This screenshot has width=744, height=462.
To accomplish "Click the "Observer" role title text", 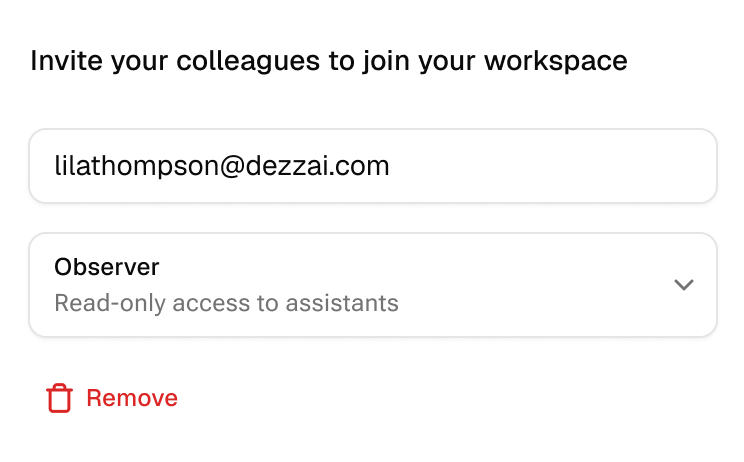I will 107,267.
